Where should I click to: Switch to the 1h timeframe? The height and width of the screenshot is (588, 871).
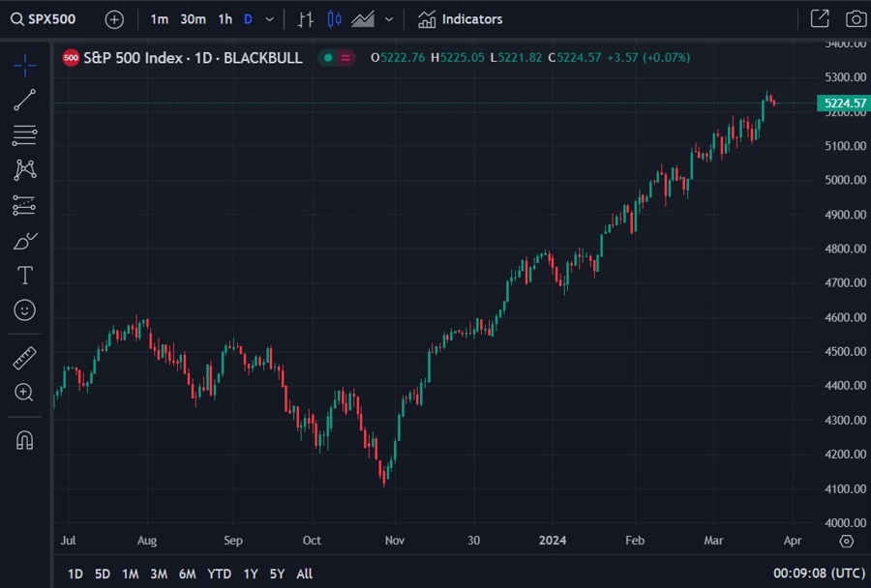225,18
